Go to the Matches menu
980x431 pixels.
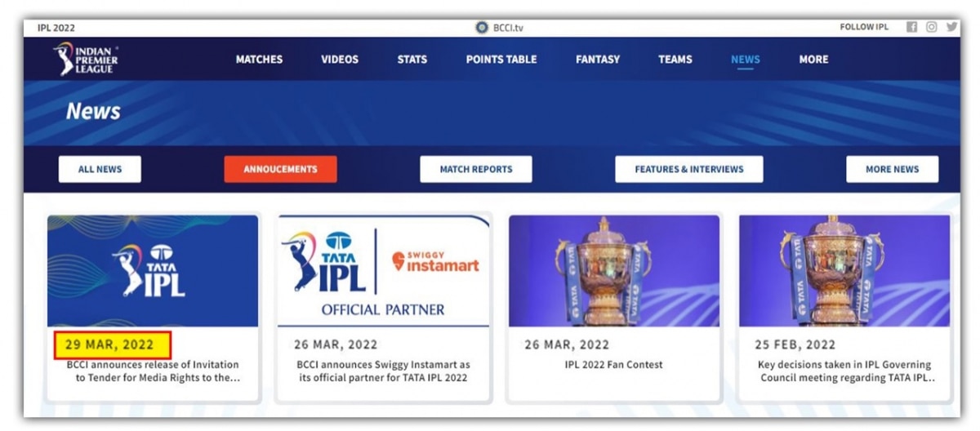(x=259, y=60)
